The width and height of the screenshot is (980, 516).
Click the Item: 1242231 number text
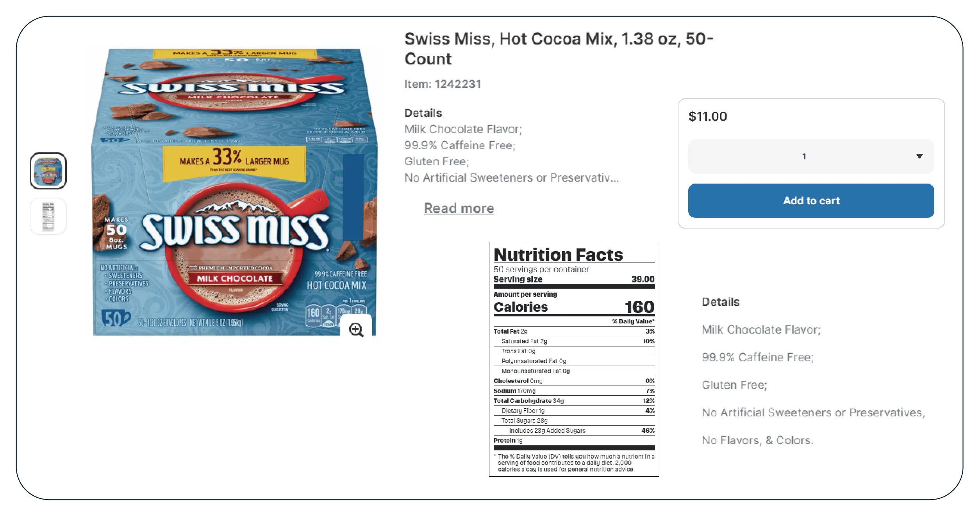(443, 84)
